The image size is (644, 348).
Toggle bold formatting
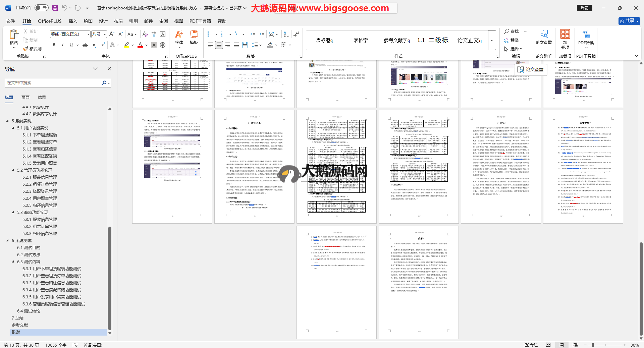(54, 45)
